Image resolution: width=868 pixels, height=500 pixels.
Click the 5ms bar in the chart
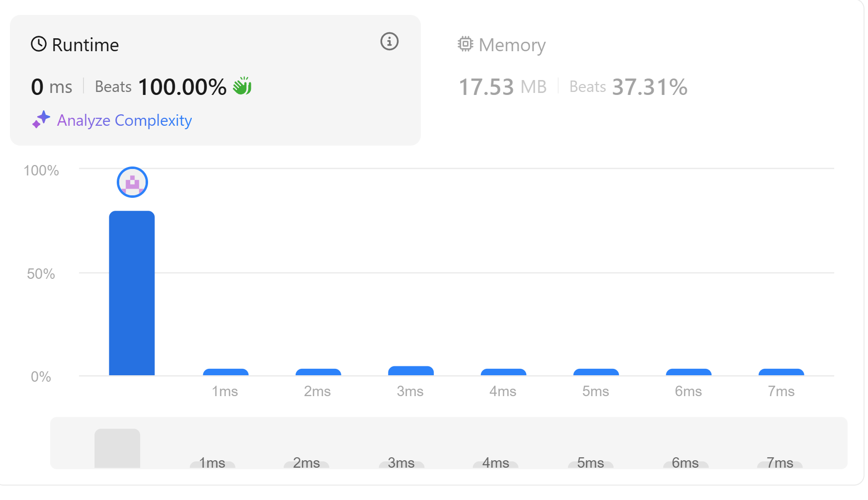(596, 372)
